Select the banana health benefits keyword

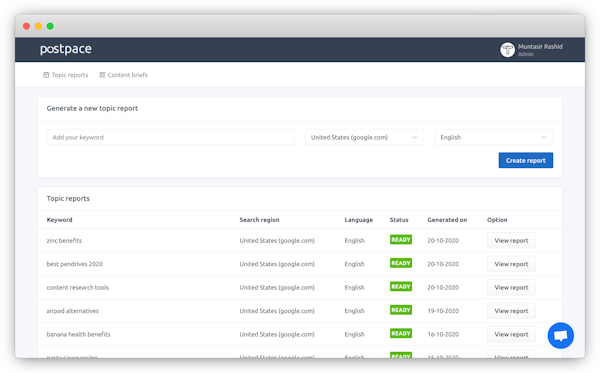[78, 334]
